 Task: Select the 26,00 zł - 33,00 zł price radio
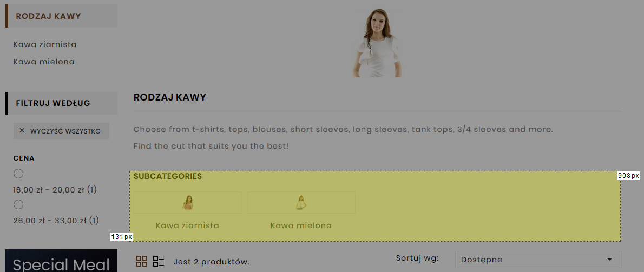pyautogui.click(x=18, y=204)
